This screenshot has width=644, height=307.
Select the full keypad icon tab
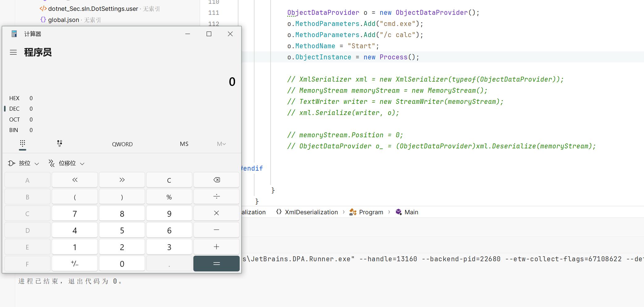click(23, 143)
